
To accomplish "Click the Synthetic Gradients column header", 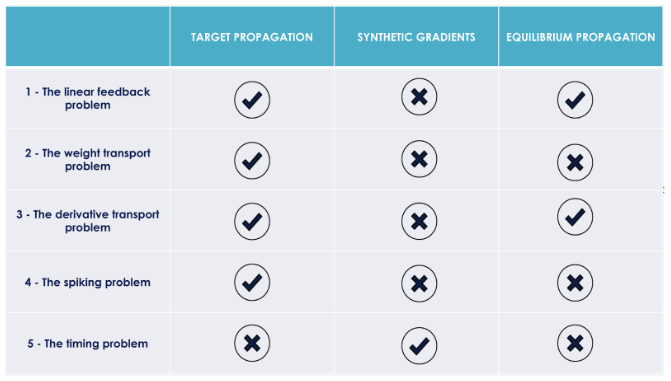I will click(416, 37).
